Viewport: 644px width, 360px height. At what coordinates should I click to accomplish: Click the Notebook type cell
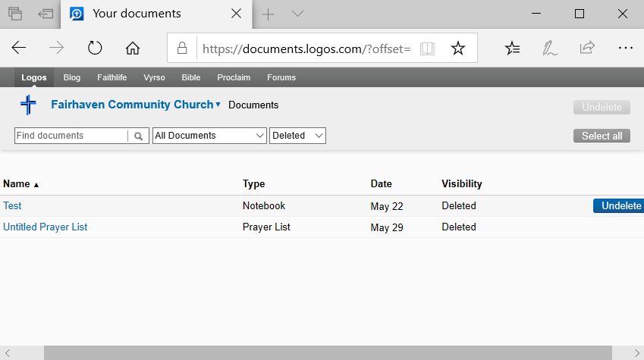tap(264, 205)
